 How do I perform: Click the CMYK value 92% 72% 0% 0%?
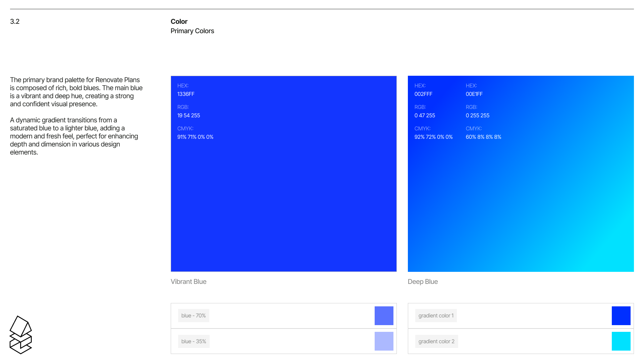[434, 137]
